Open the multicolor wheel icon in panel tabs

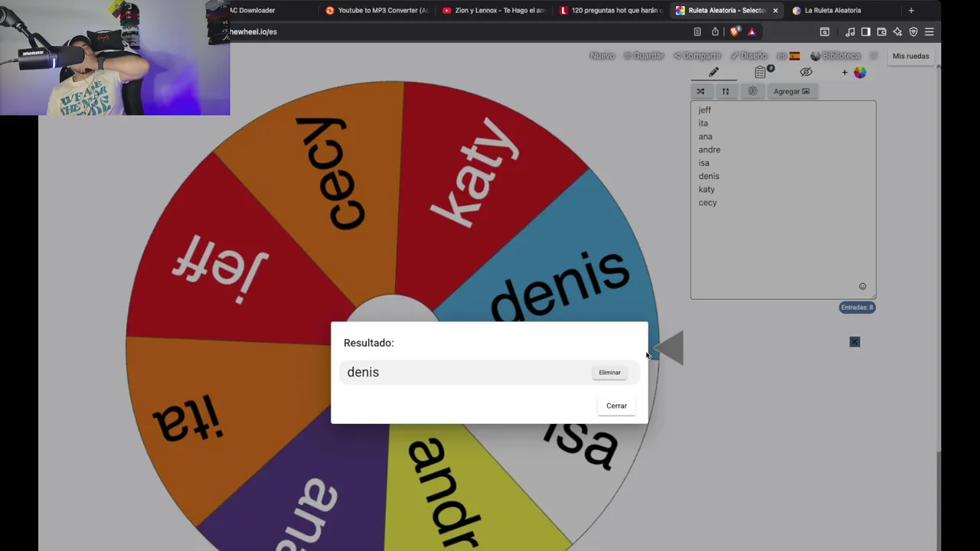coord(860,72)
